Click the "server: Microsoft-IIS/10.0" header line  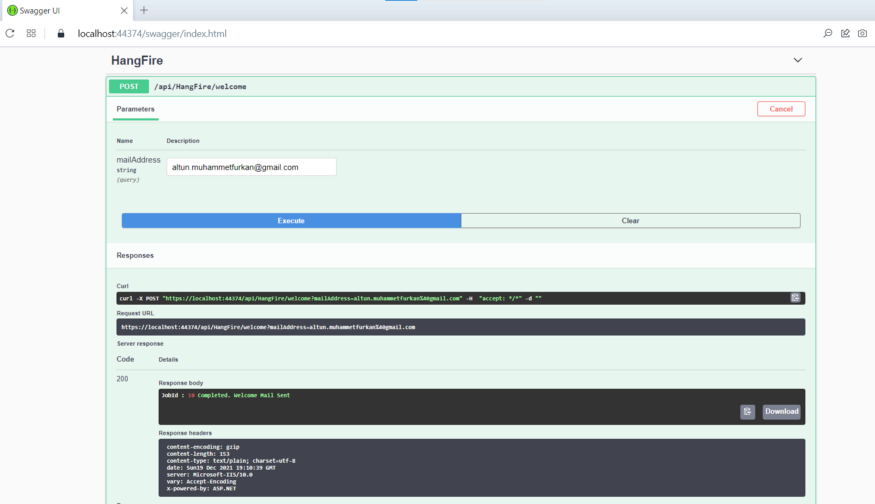[209, 474]
